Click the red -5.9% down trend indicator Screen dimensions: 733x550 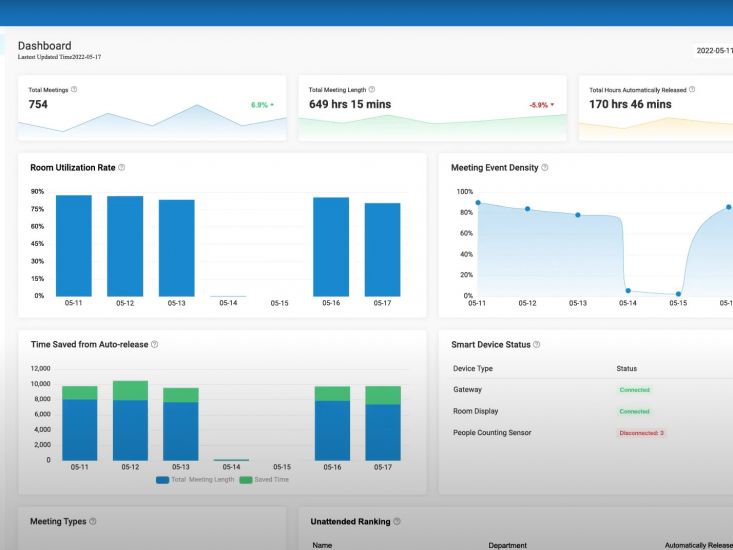click(x=540, y=104)
